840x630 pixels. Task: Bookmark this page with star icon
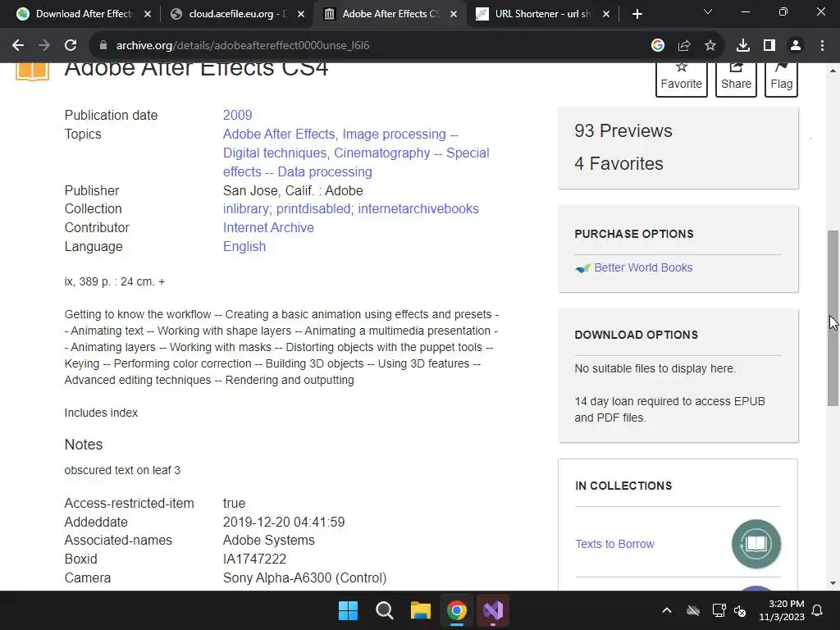(710, 46)
